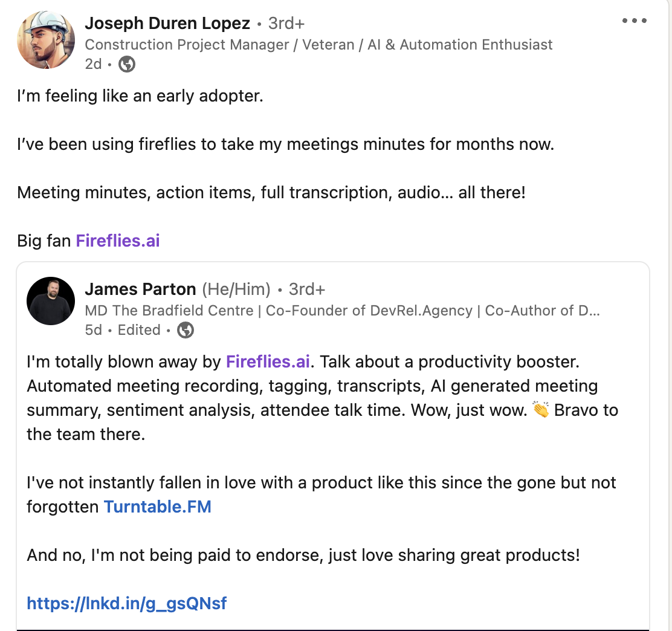Open James Parton's profile picture
The width and height of the screenshot is (672, 631).
pos(50,300)
